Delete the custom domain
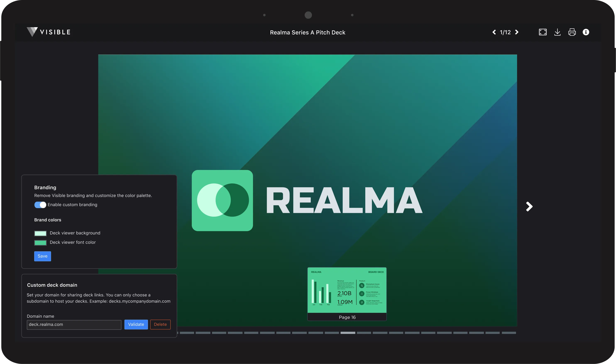This screenshot has width=616, height=364. click(x=160, y=324)
